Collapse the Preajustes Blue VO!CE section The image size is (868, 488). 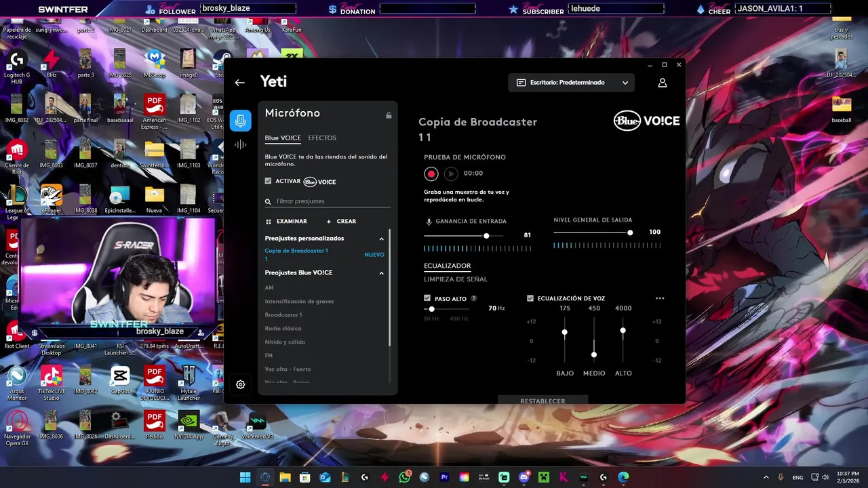(x=381, y=273)
